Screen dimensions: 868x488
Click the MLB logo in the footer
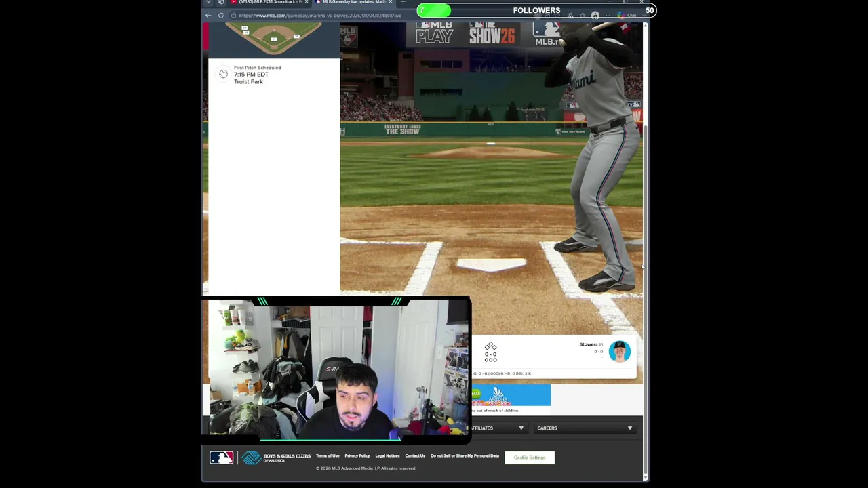(x=221, y=458)
